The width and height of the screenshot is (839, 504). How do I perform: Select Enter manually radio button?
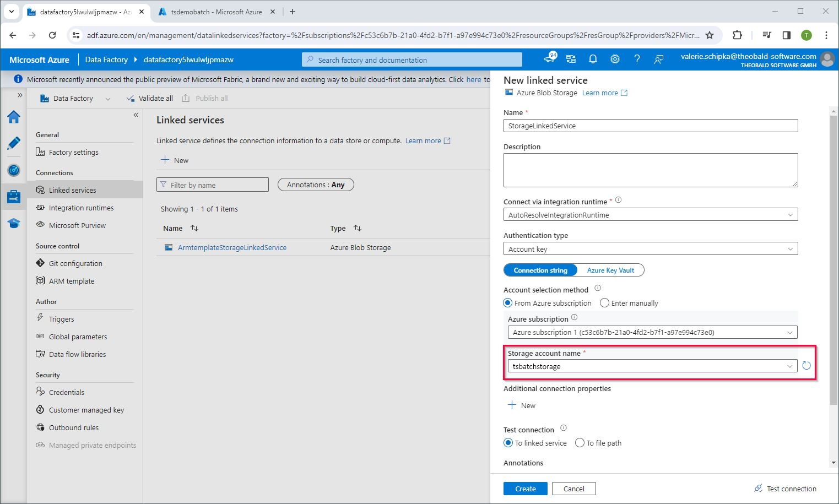605,303
